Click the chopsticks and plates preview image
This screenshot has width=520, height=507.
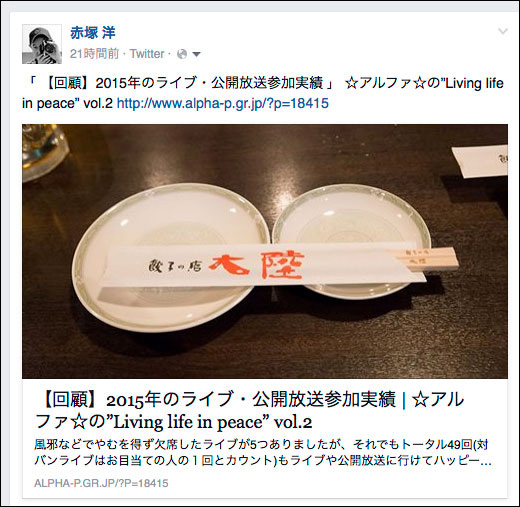265,251
